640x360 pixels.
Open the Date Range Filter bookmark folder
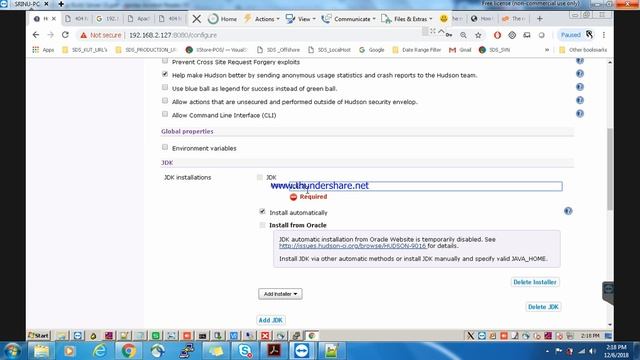pos(417,50)
